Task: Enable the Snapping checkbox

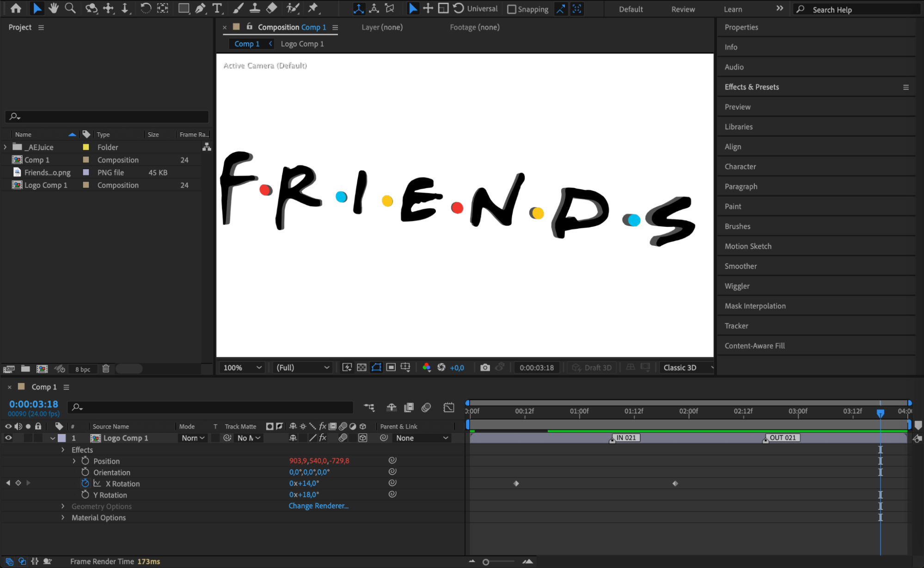Action: coord(512,9)
